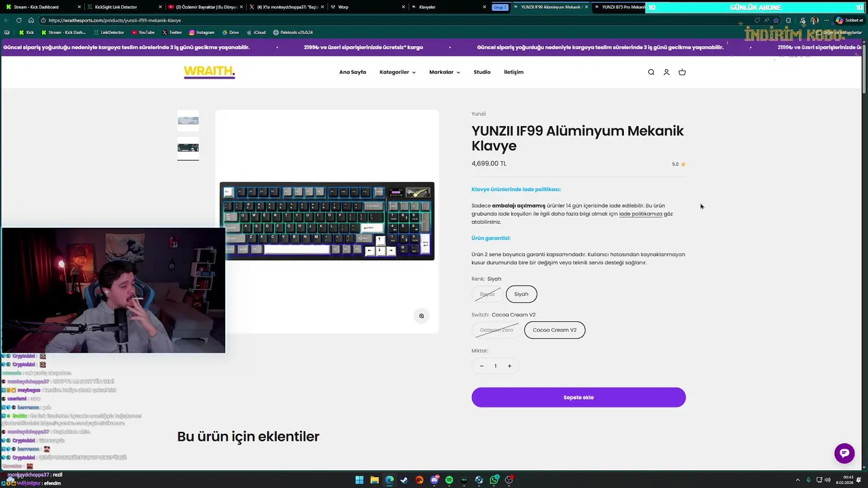Open File Explorer from taskbar
Viewport: 868px width, 488px height.
[x=374, y=480]
